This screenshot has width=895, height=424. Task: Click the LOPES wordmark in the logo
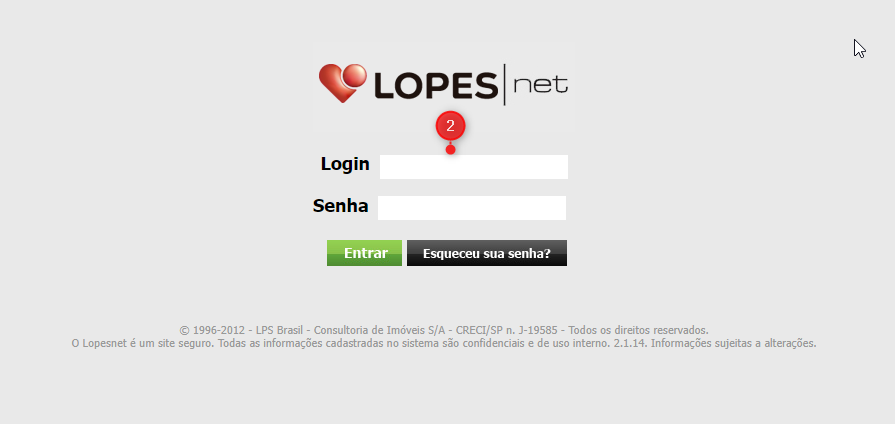(x=436, y=85)
